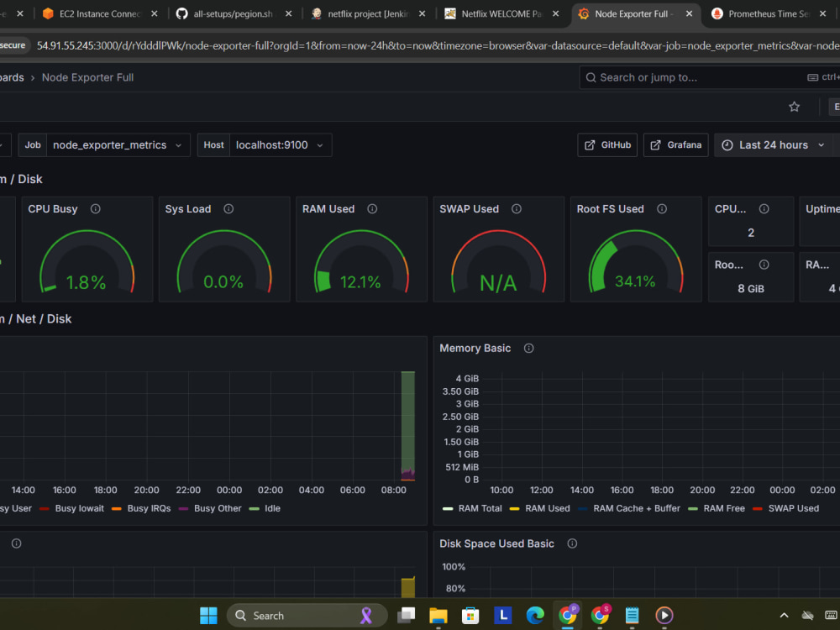Click the Sys Load panel title

[188, 209]
